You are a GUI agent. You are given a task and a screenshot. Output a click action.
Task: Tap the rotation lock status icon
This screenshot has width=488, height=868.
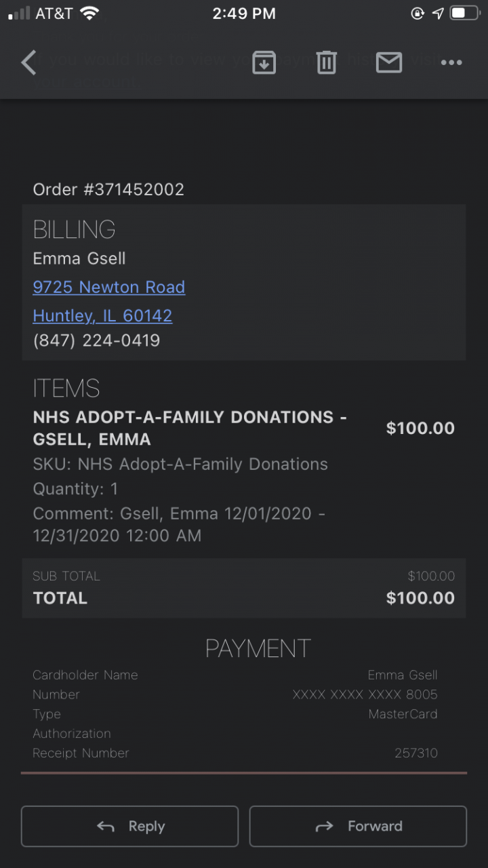418,13
